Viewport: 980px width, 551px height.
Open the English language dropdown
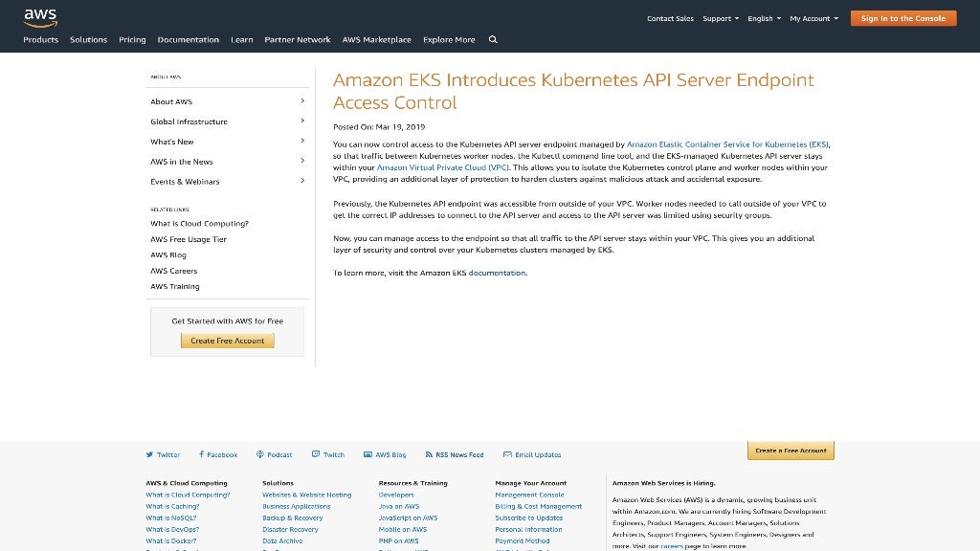click(x=764, y=19)
